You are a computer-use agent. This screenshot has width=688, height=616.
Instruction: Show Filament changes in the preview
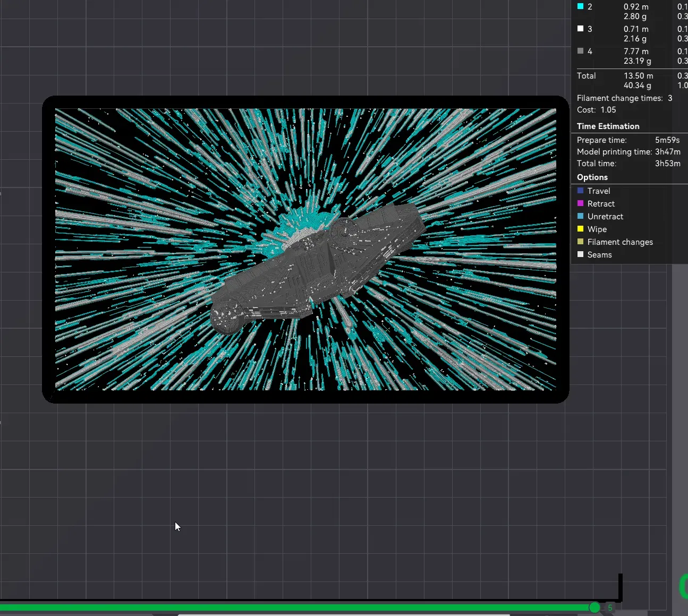[x=619, y=242]
